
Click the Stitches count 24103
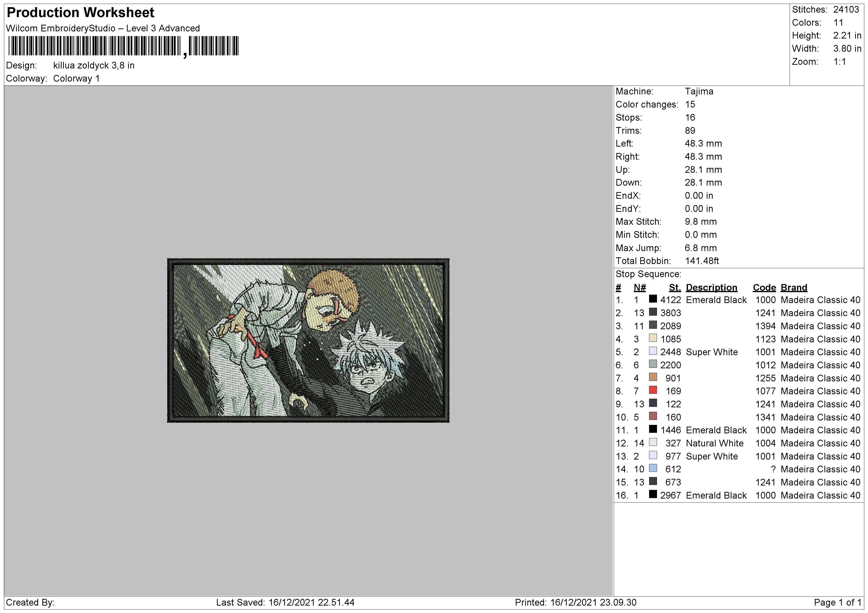(x=846, y=10)
